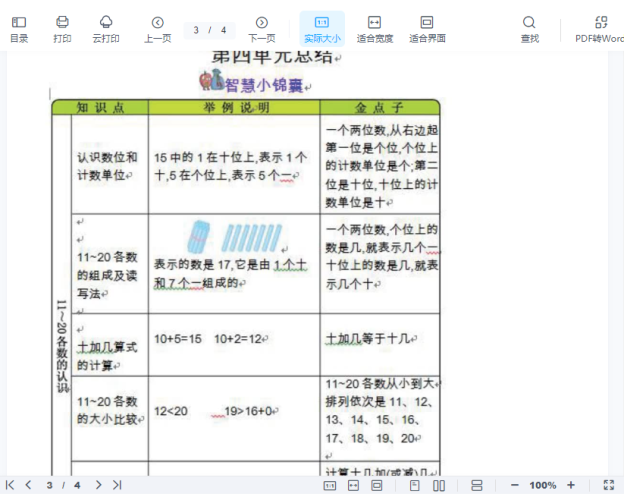Jump to last page in status bar
The width and height of the screenshot is (624, 500).
tap(117, 485)
